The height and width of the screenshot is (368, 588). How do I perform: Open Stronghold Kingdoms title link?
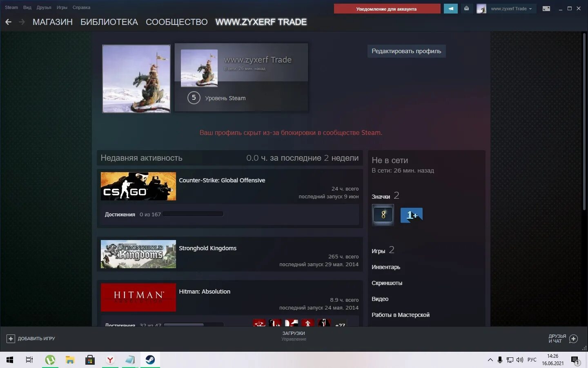coord(207,248)
